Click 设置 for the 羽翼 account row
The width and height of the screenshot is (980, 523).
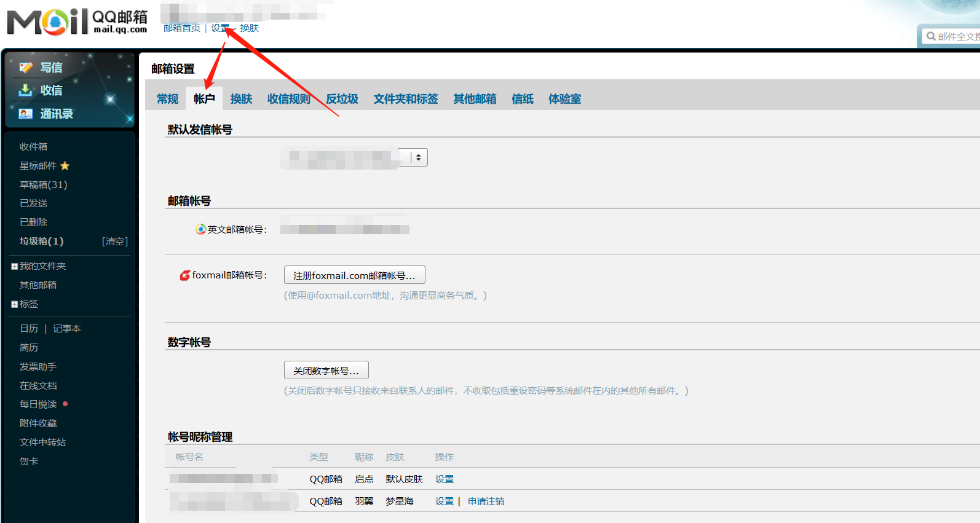click(x=445, y=501)
